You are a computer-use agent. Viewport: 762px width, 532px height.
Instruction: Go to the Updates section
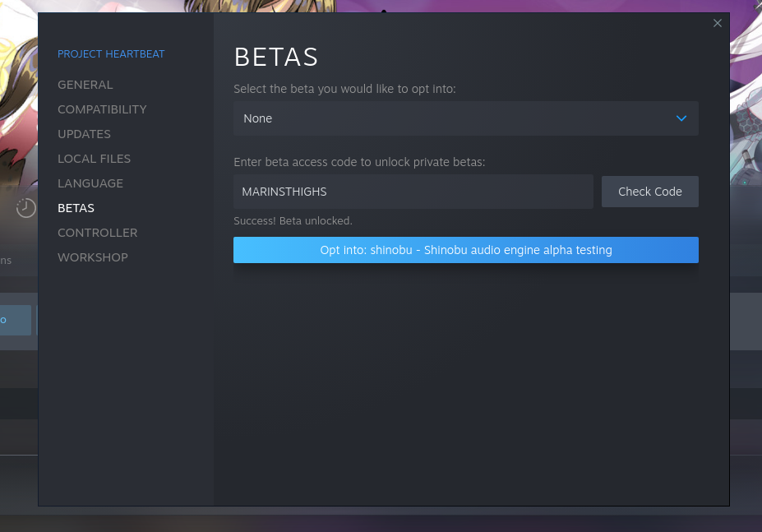[x=84, y=134]
